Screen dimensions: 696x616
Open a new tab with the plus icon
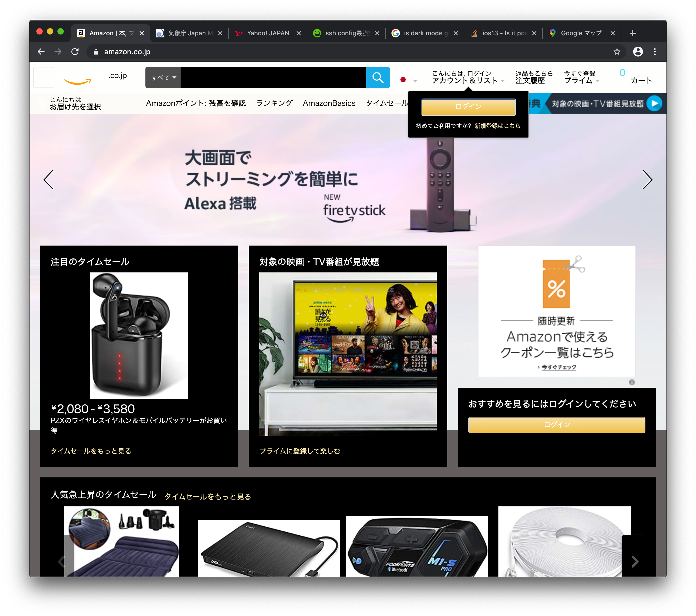633,33
